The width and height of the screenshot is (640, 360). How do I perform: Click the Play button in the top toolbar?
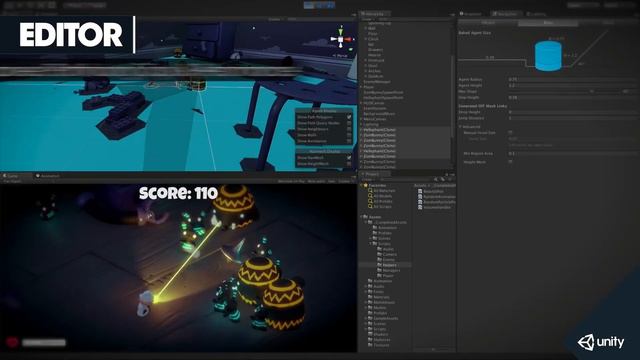[309, 5]
